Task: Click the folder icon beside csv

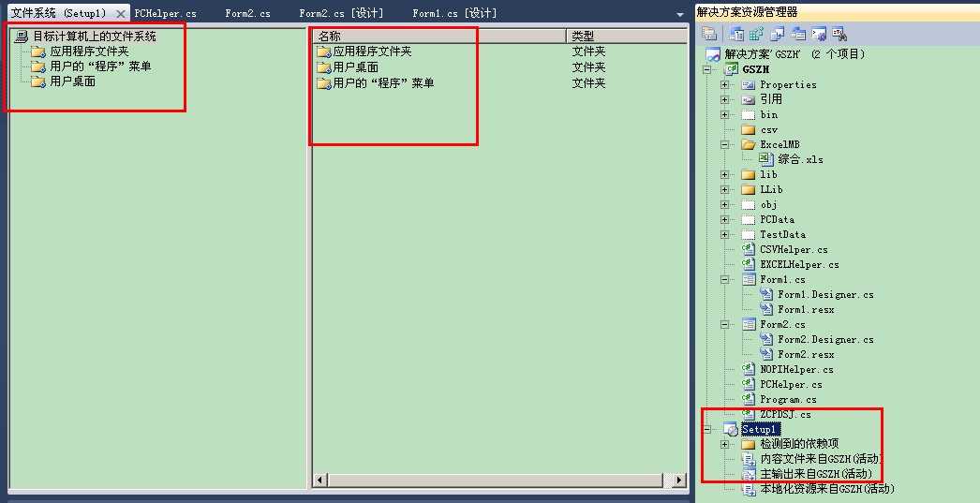Action: coord(749,129)
